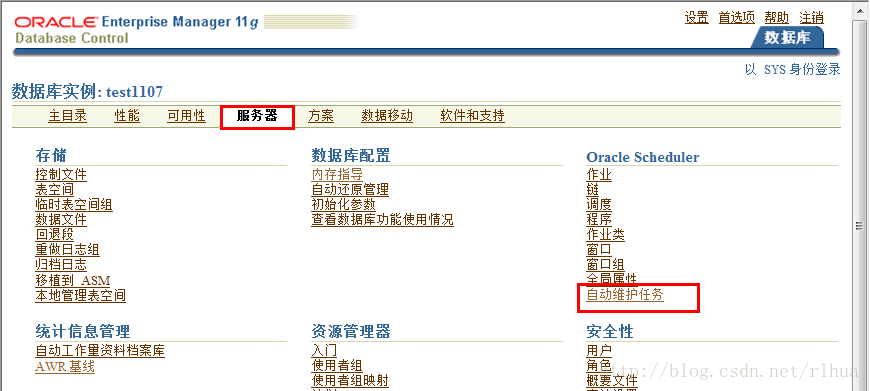Switch to the 数据移动 tab

pyautogui.click(x=387, y=116)
